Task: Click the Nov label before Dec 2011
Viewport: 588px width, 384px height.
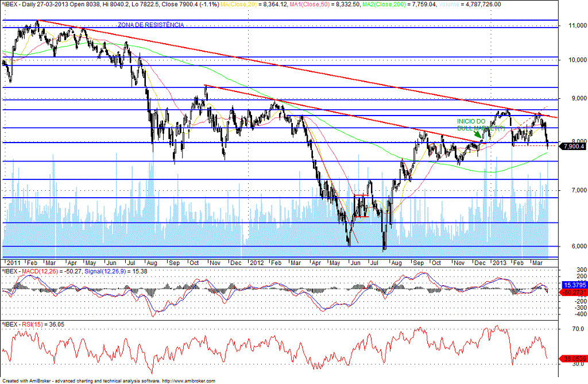Action: 215,263
